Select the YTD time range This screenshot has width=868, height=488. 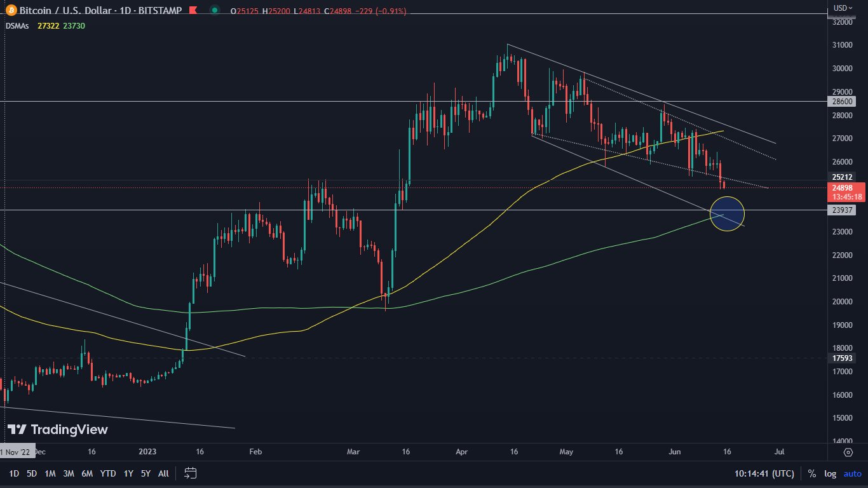coord(108,473)
